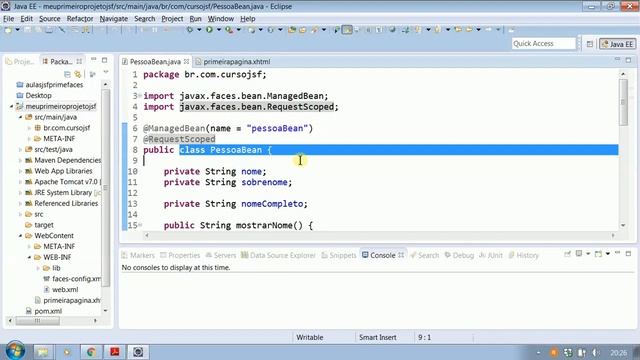This screenshot has width=640, height=360.
Task: Switch to the Markers tab
Action: [138, 255]
